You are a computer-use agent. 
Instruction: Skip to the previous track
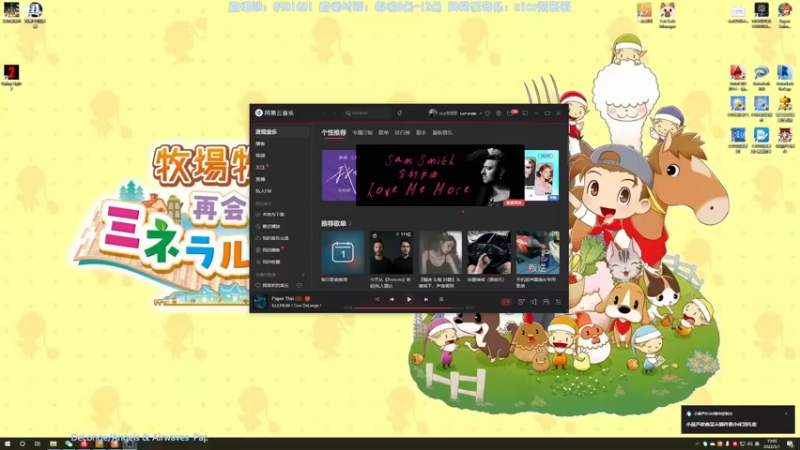392,299
